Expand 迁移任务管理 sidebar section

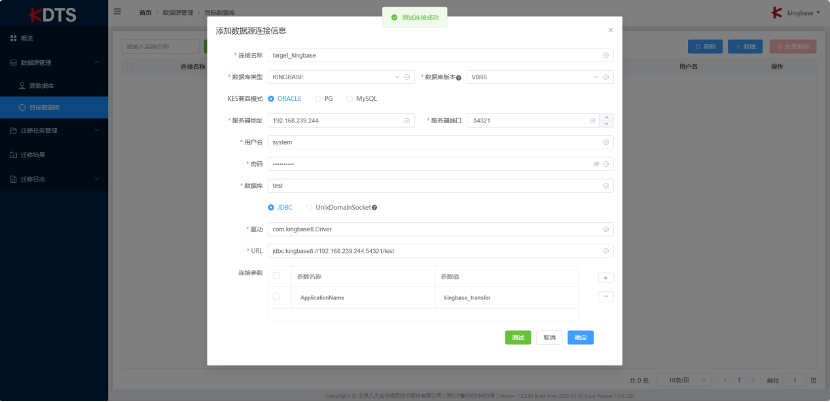54,130
